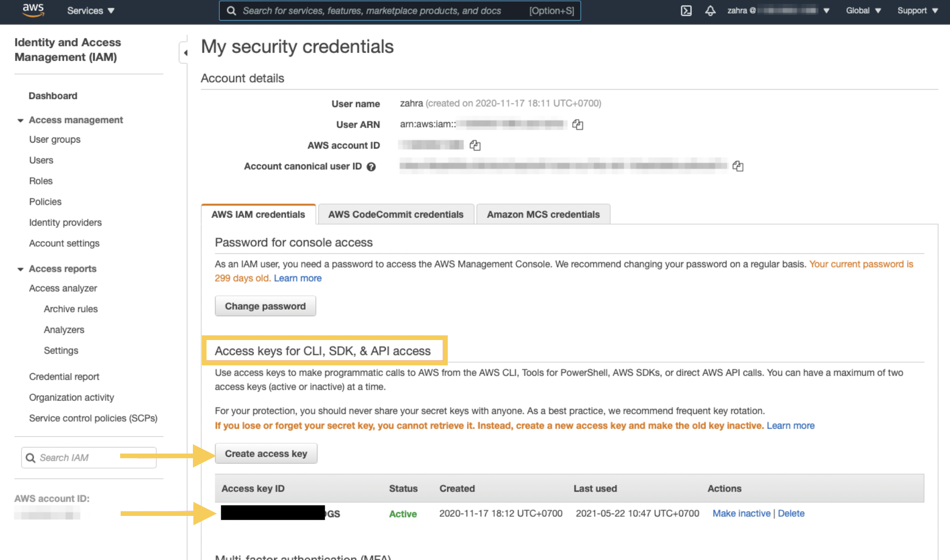Open the notifications bell icon
Screen dimensions: 950x560
(x=711, y=11)
